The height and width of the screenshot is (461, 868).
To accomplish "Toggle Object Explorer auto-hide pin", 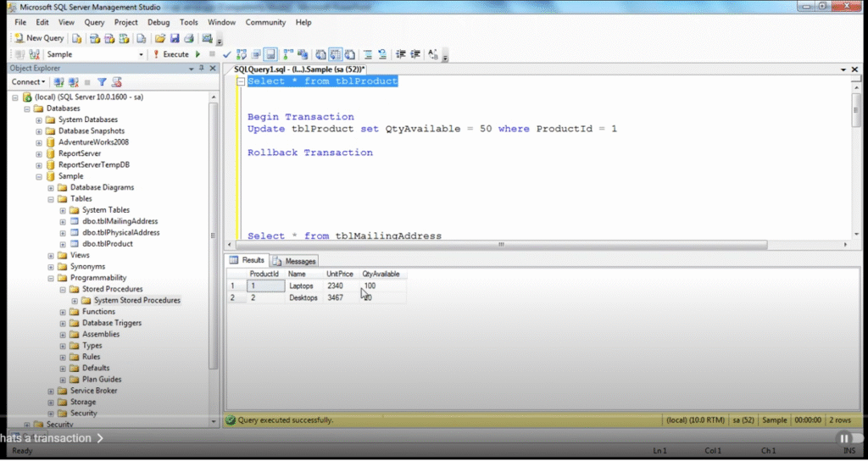I will click(202, 69).
